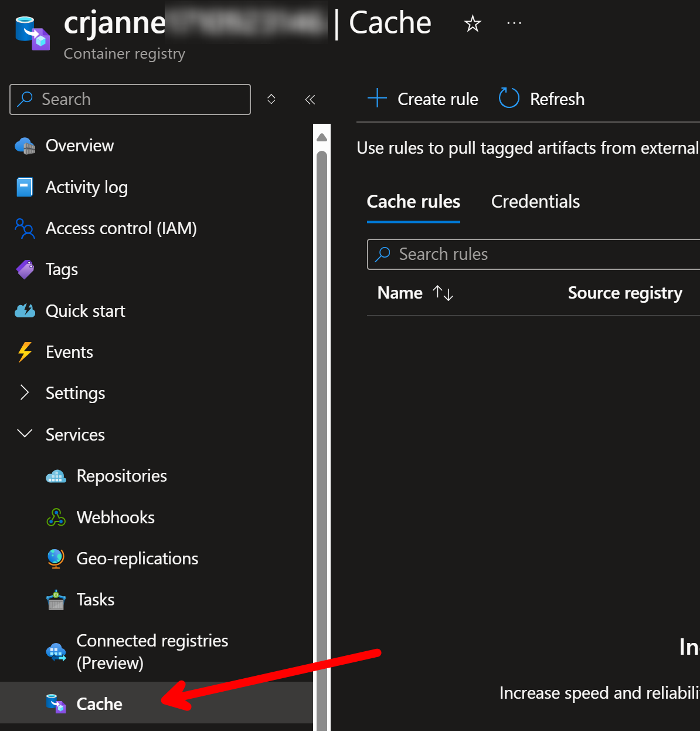Click the Connected registries icon

(56, 652)
